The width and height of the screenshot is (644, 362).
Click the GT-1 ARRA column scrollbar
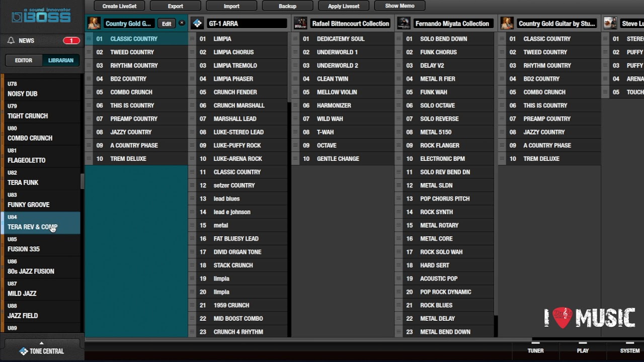click(289, 66)
